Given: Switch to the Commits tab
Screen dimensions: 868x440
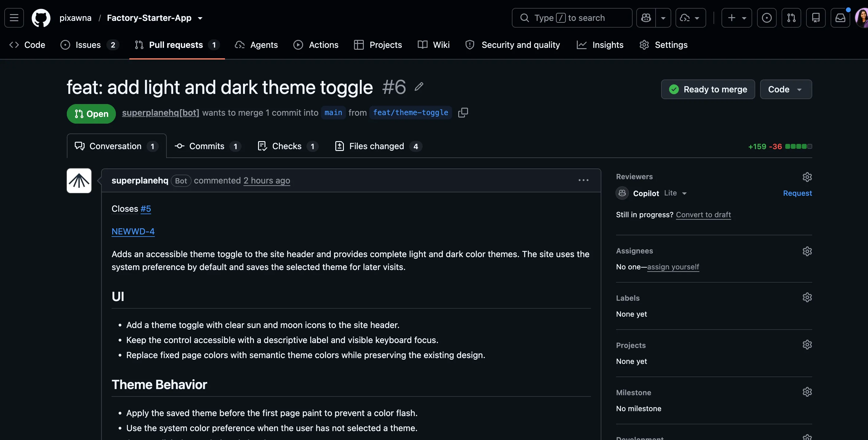Looking at the screenshot, I should click(x=208, y=146).
